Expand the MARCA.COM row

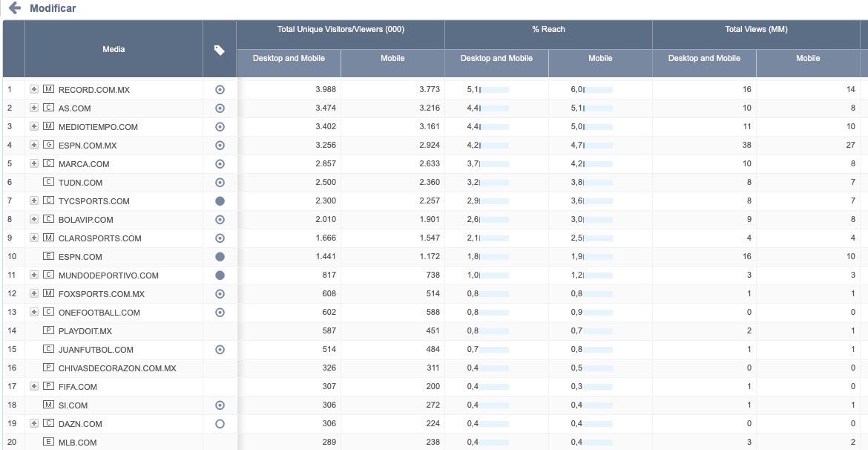tap(34, 163)
